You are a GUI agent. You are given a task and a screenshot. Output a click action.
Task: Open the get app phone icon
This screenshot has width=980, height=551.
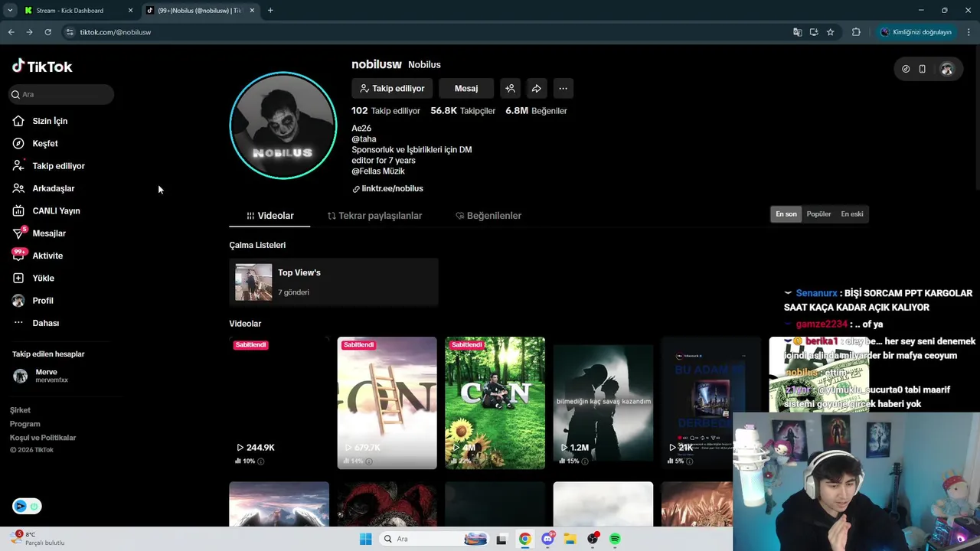pyautogui.click(x=923, y=69)
